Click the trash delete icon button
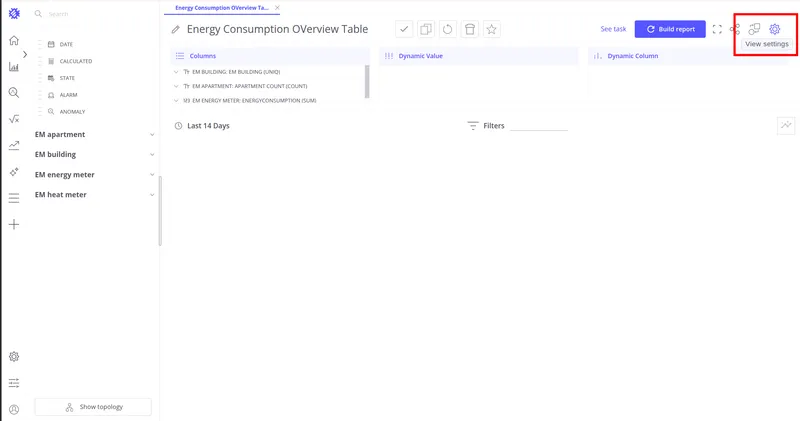Screen dimensions: 800x421 point(469,29)
